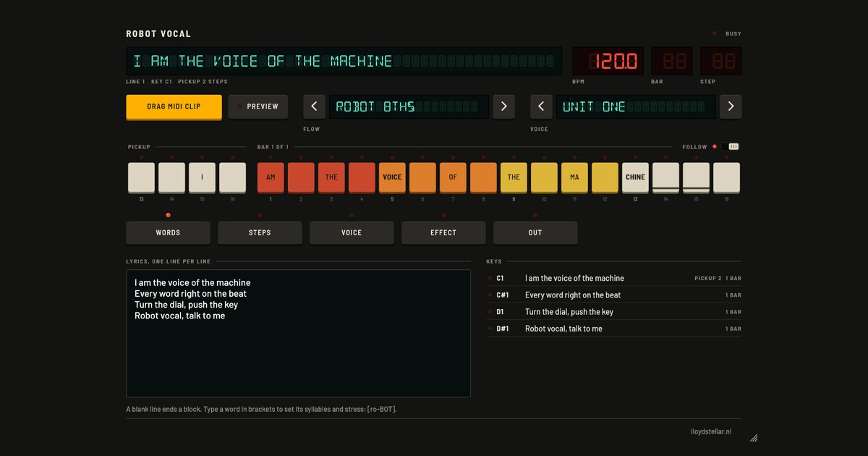Select key C1 row in Keys list
This screenshot has width=868, height=456.
614,278
